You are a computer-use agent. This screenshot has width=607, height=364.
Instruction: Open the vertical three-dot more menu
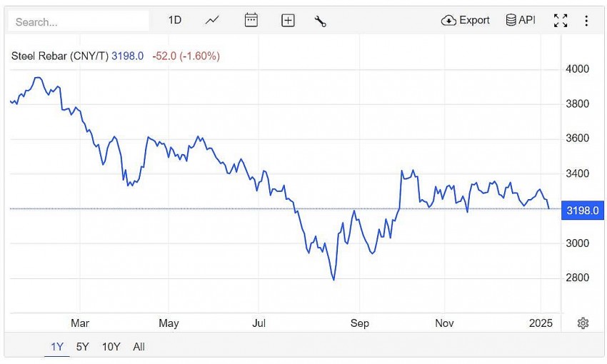click(x=586, y=21)
